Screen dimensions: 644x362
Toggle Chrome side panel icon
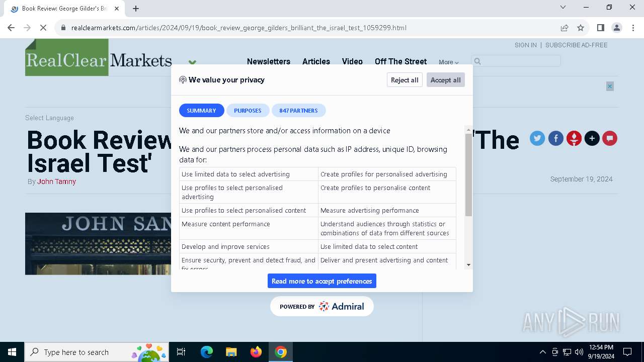pos(600,28)
